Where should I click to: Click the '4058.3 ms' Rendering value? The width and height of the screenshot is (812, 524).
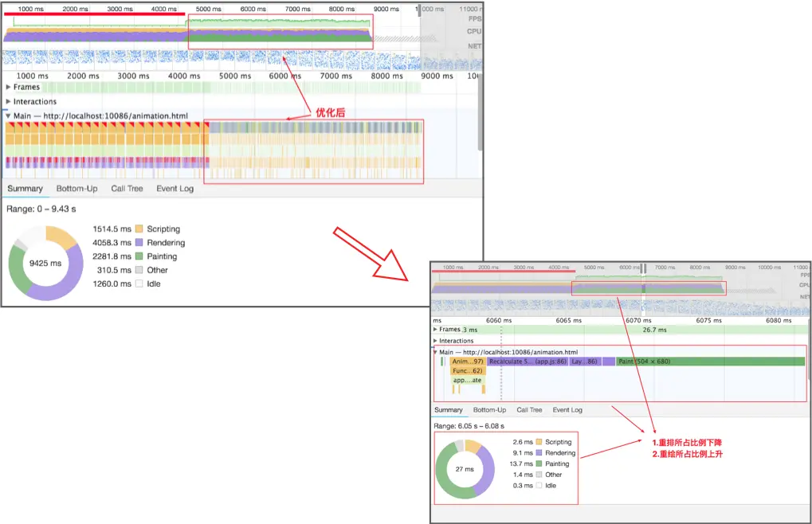112,243
